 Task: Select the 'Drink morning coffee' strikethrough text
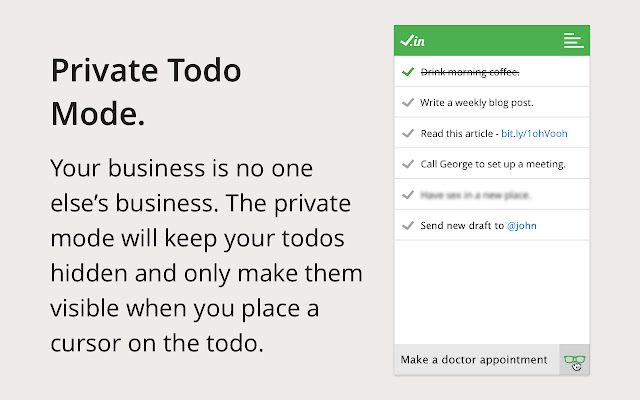click(470, 72)
